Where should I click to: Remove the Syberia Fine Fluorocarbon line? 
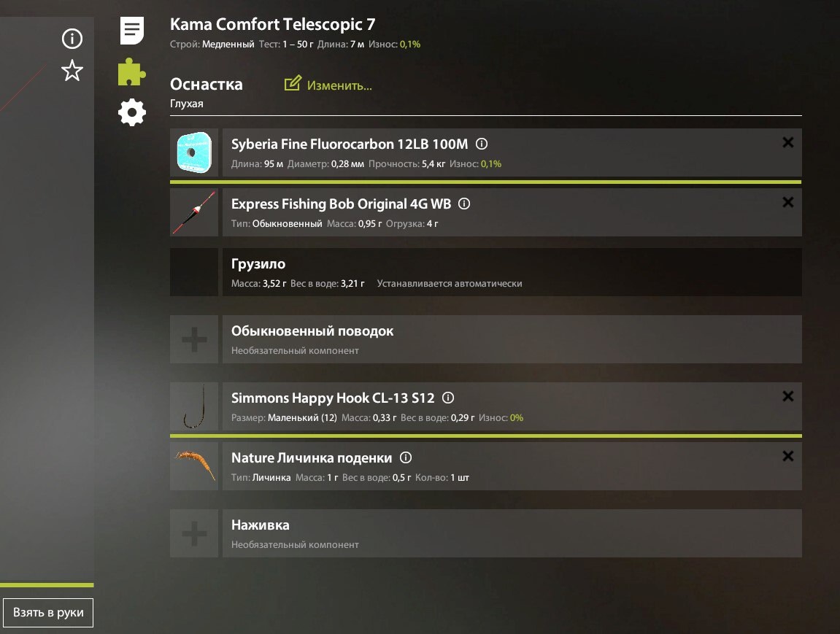point(788,142)
